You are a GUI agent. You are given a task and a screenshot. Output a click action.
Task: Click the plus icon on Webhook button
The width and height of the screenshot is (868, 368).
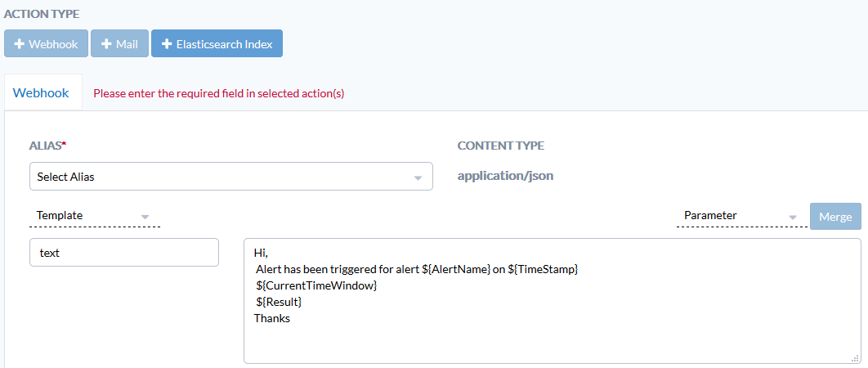coord(20,44)
